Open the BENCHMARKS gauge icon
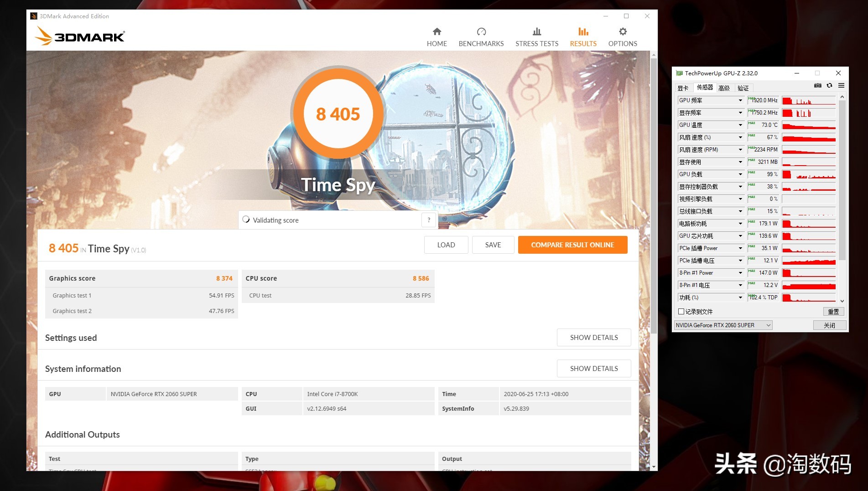This screenshot has height=491, width=868. 481,31
